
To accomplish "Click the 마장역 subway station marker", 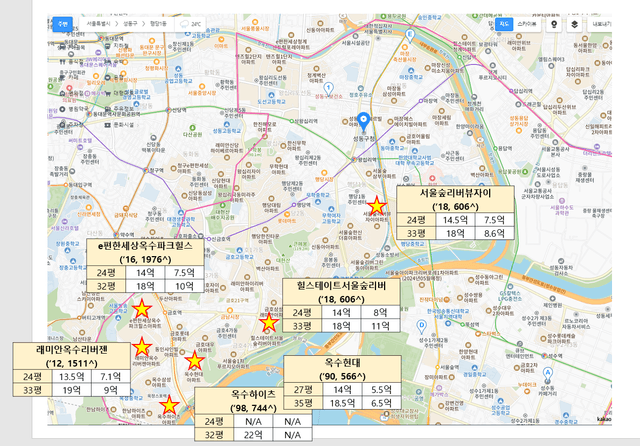I will 421,100.
